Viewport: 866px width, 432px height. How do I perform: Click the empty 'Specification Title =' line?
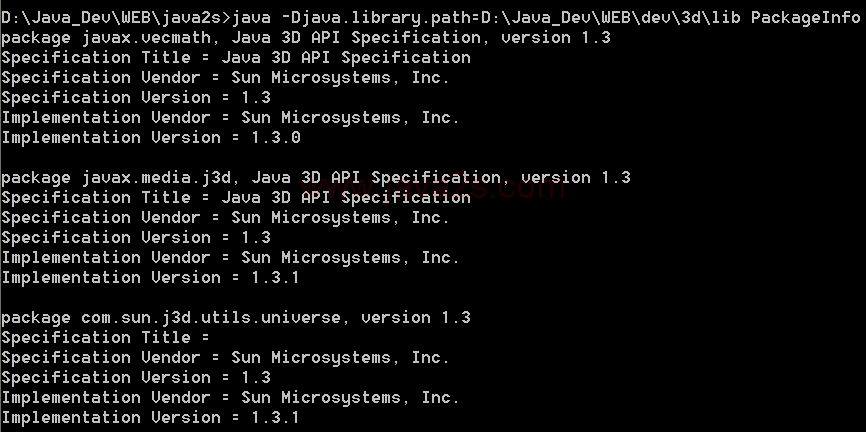pyautogui.click(x=105, y=338)
